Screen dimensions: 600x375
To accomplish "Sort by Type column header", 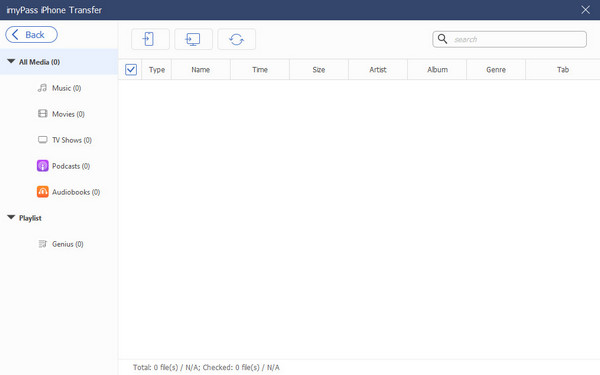I will point(157,70).
